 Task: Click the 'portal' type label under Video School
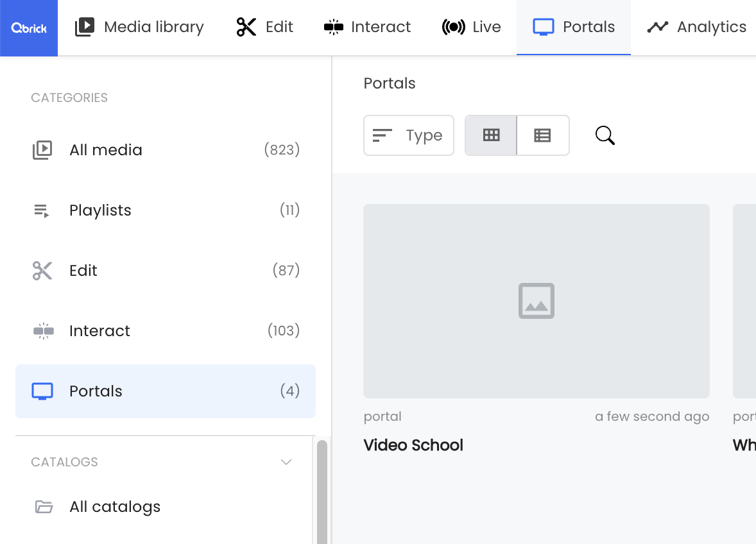pyautogui.click(x=382, y=417)
